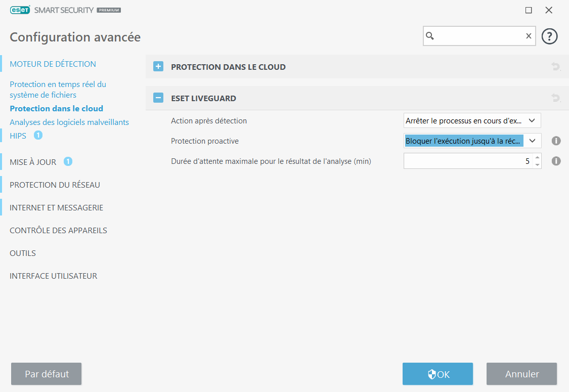
Task: Click the Annuler button
Action: 521,374
